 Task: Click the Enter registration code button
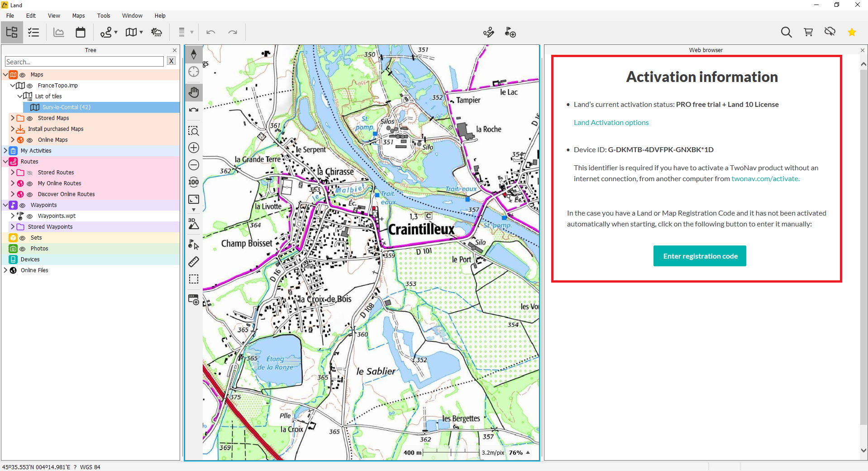click(700, 256)
